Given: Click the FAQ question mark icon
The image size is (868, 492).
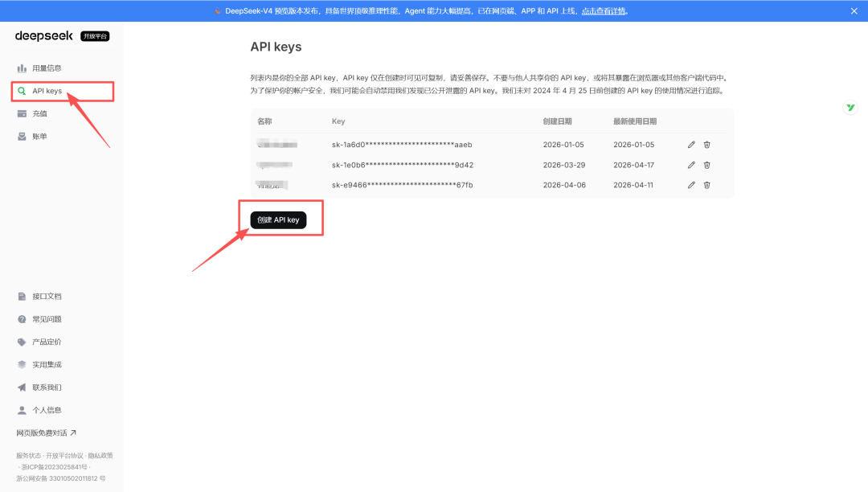Looking at the screenshot, I should click(22, 319).
